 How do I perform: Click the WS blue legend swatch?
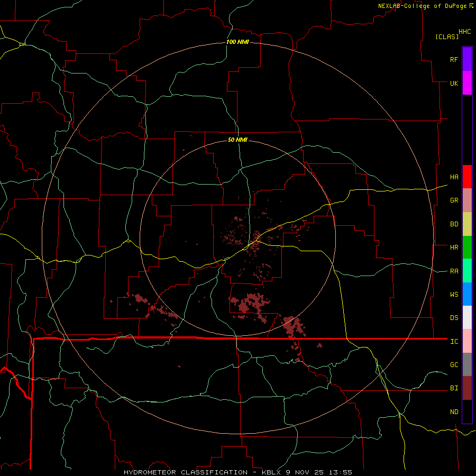pos(467,294)
